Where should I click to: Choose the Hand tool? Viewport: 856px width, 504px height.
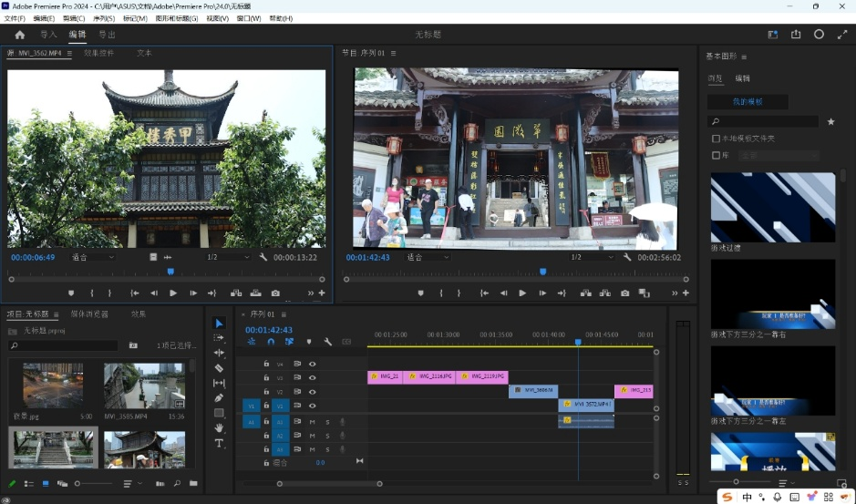[219, 427]
